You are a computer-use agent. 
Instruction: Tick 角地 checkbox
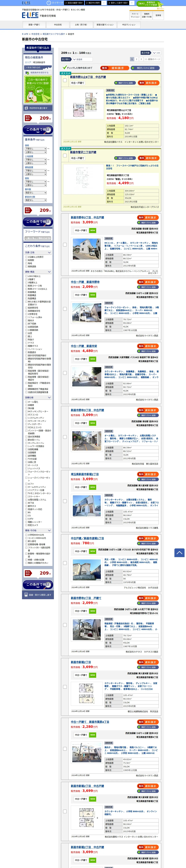pos(26,263)
